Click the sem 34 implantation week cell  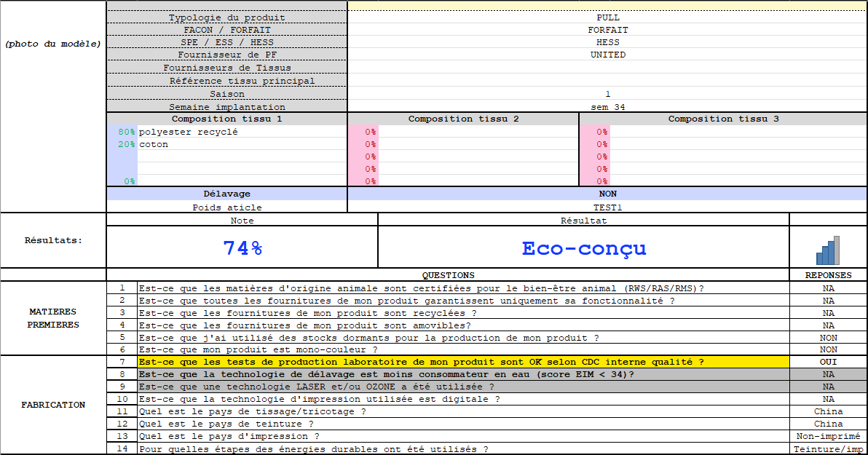(607, 107)
